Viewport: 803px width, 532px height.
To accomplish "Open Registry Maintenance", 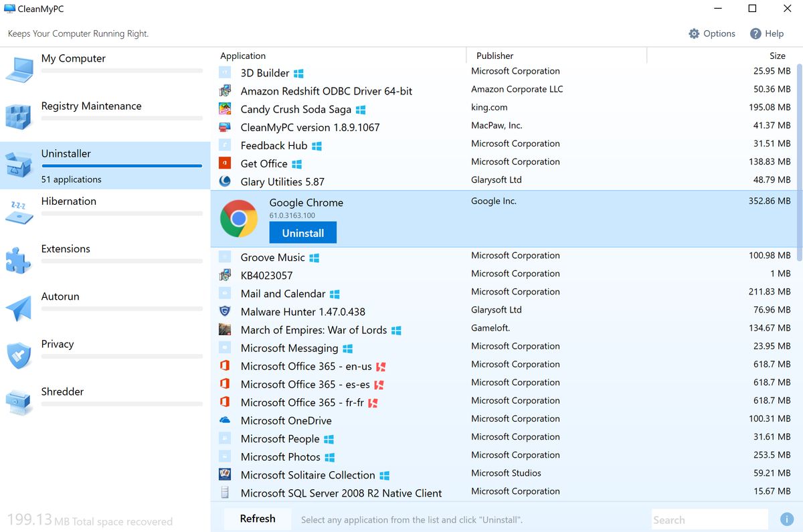I will tap(91, 106).
